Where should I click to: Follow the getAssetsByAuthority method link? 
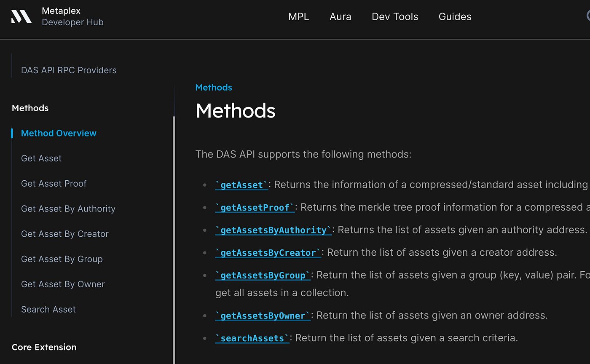tap(274, 230)
